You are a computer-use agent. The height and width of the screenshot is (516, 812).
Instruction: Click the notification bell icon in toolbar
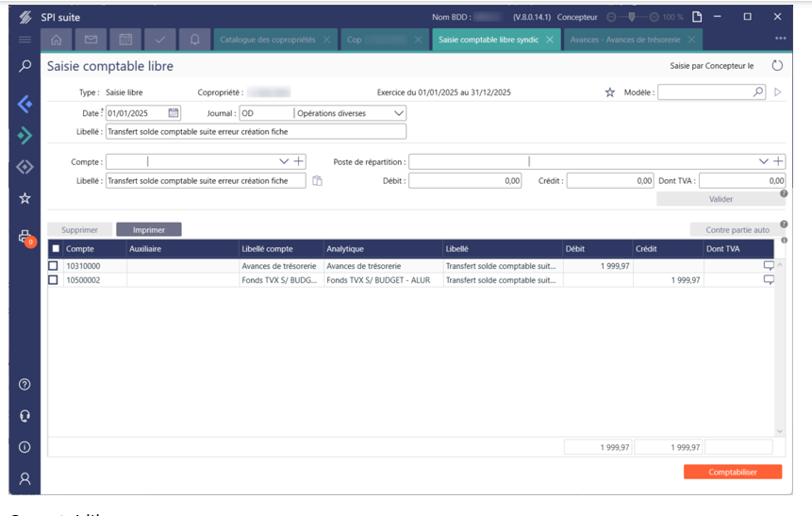(195, 41)
